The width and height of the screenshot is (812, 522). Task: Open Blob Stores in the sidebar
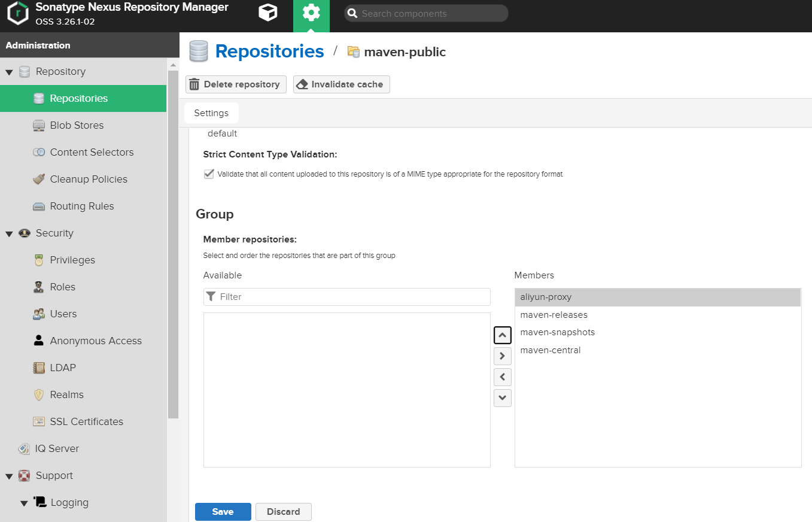[83, 125]
